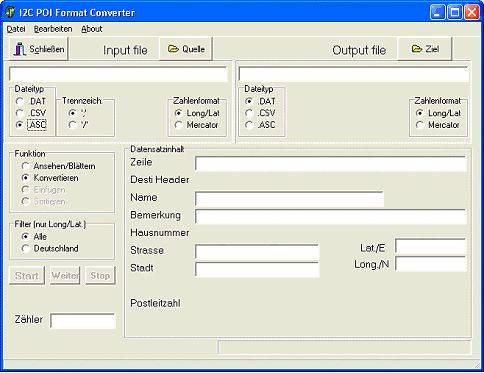
Task: Click the Quelle open-folder button
Action: 186,49
